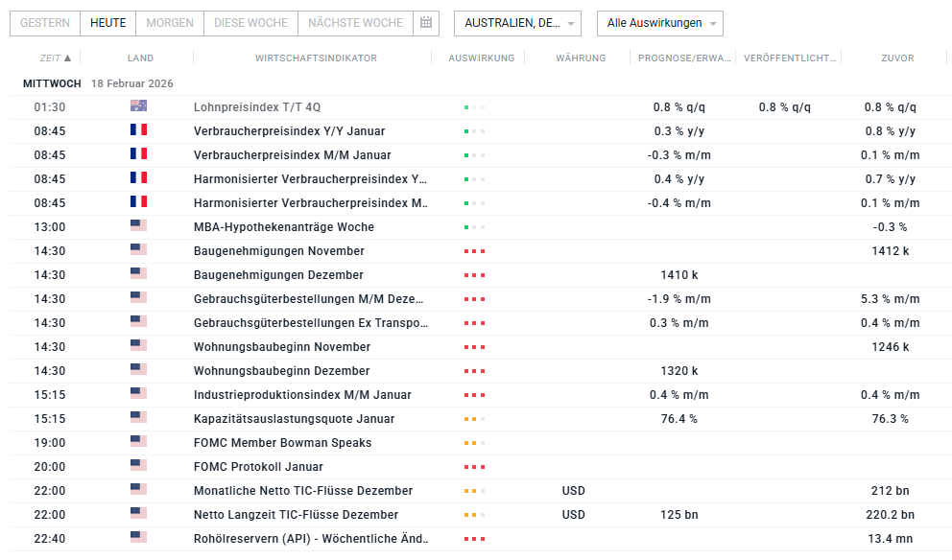Switch to the GESTERN tab
This screenshot has width=952, height=560.
44,23
